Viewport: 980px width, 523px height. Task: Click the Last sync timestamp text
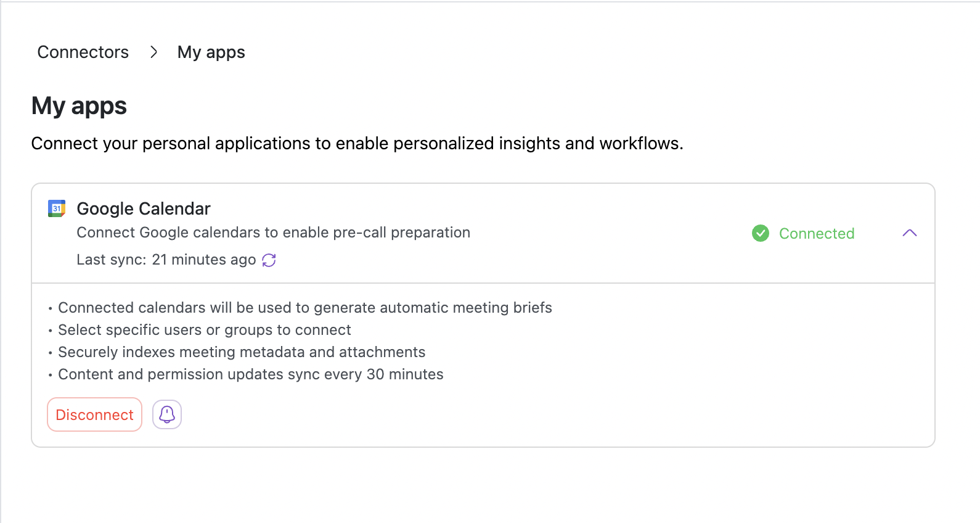coord(166,260)
